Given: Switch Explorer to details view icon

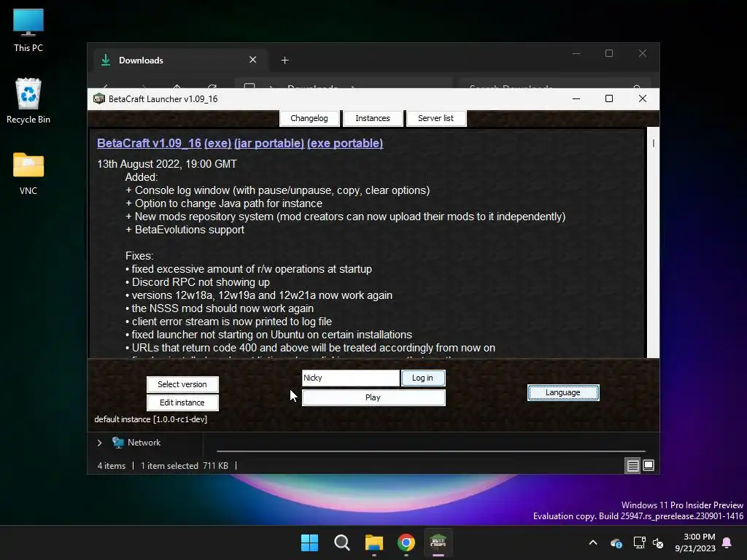Looking at the screenshot, I should [632, 465].
